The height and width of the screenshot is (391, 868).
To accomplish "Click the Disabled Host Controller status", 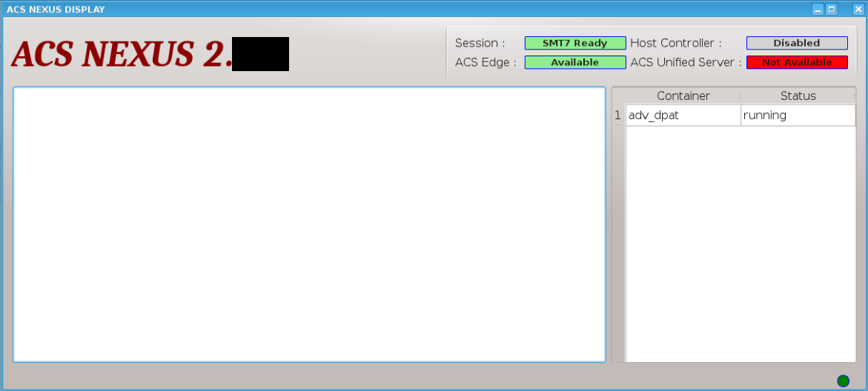I will click(797, 43).
